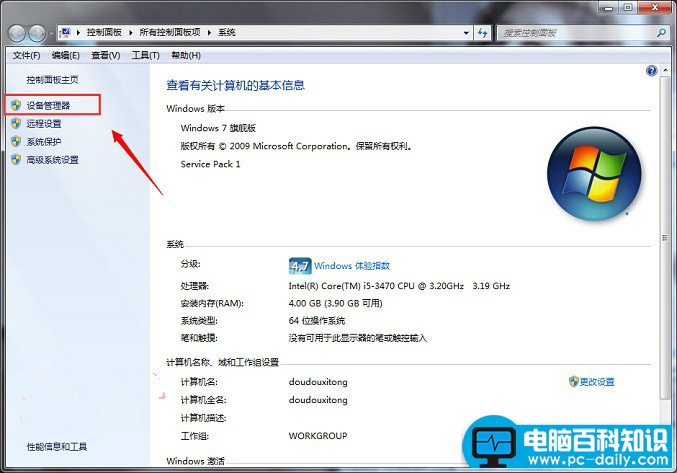Viewport: 677px width, 473px height.
Task: Expand arrow before 系统 breadcrumb
Action: click(x=209, y=32)
